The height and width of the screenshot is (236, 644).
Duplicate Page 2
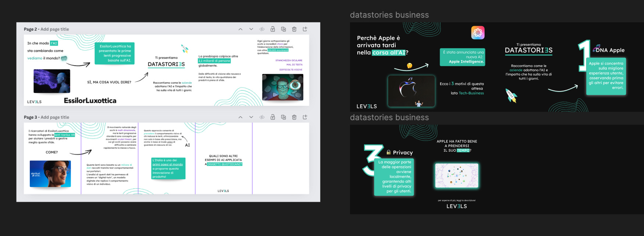283,29
